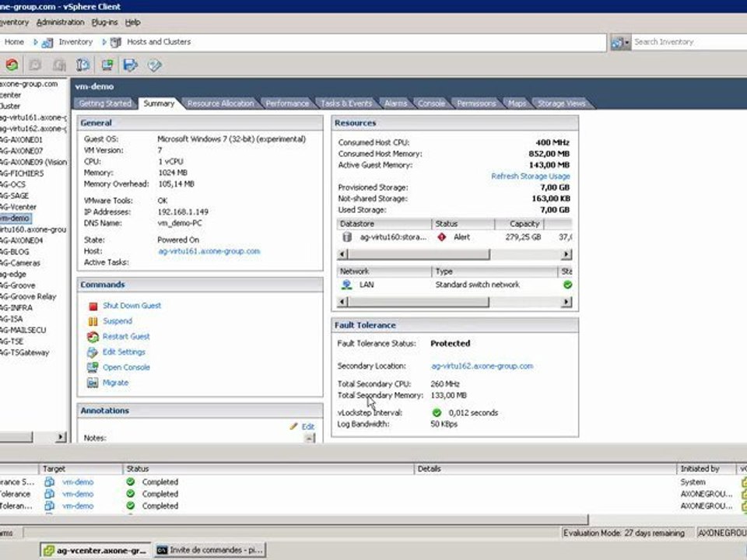Expand the Inventory breadcrumb arrow

tap(35, 42)
